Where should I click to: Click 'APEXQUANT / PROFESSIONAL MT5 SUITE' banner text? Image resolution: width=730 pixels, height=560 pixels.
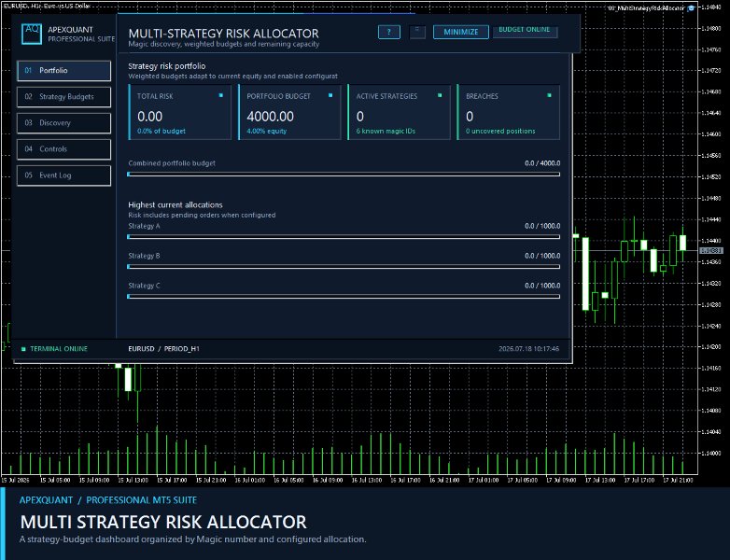pos(108,500)
